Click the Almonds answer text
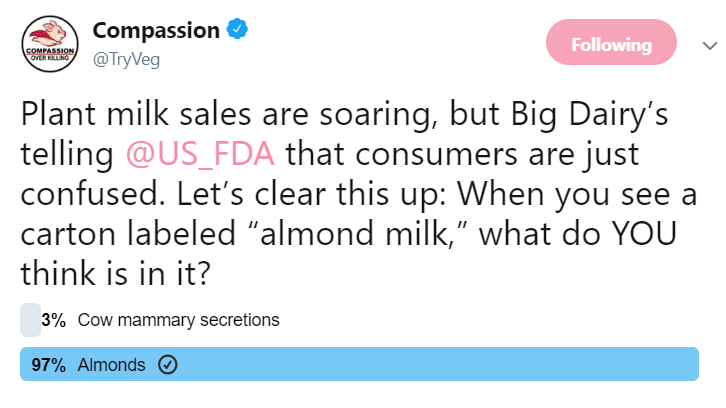726x408 pixels. coord(111,365)
